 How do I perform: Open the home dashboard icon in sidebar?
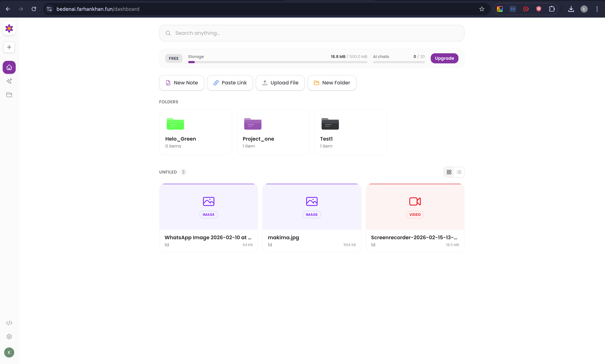[9, 67]
